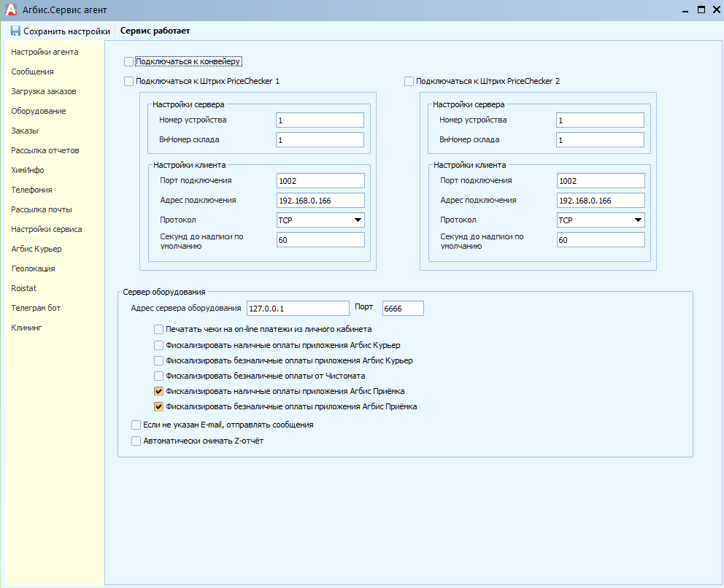Viewport: 724px width, 588px height.
Task: Click equipment server Порт field 6666
Action: coord(403,309)
